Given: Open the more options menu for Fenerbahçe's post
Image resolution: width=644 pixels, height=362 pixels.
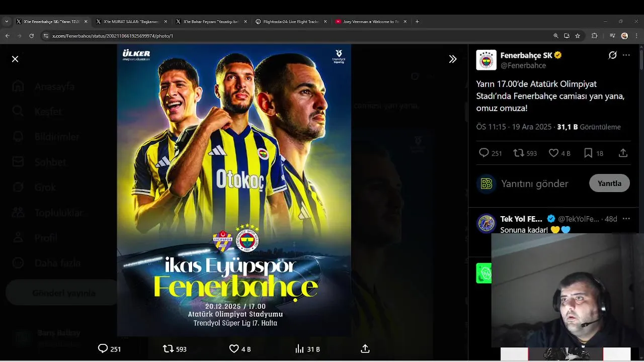Looking at the screenshot, I should [626, 55].
